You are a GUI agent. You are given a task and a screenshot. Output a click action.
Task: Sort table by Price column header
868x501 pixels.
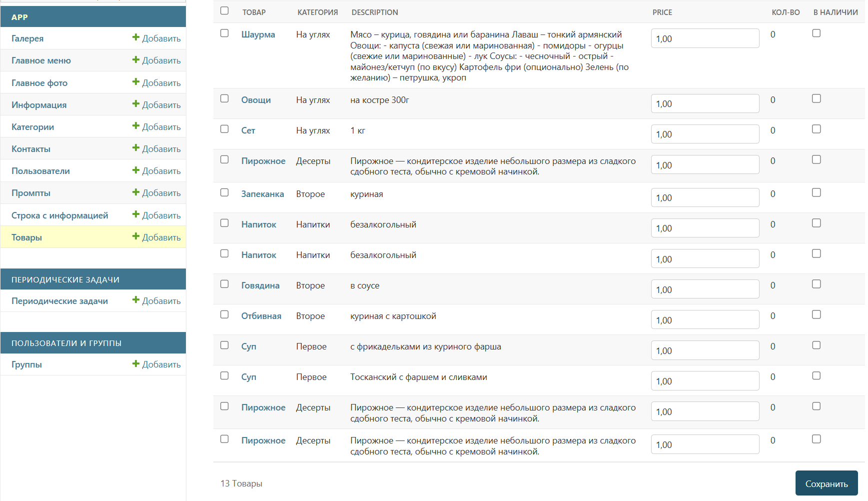(x=662, y=12)
